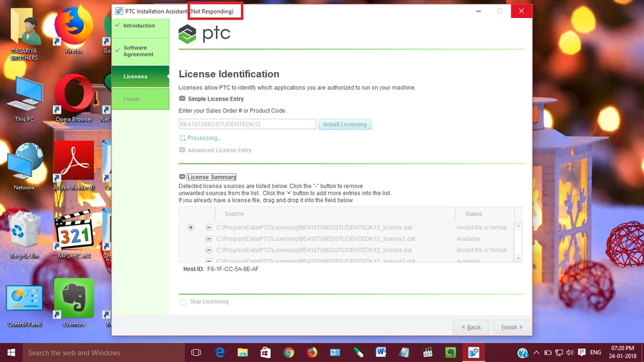The width and height of the screenshot is (644, 362).
Task: Select DASARIYA BROTHERS folder icon
Action: click(24, 33)
